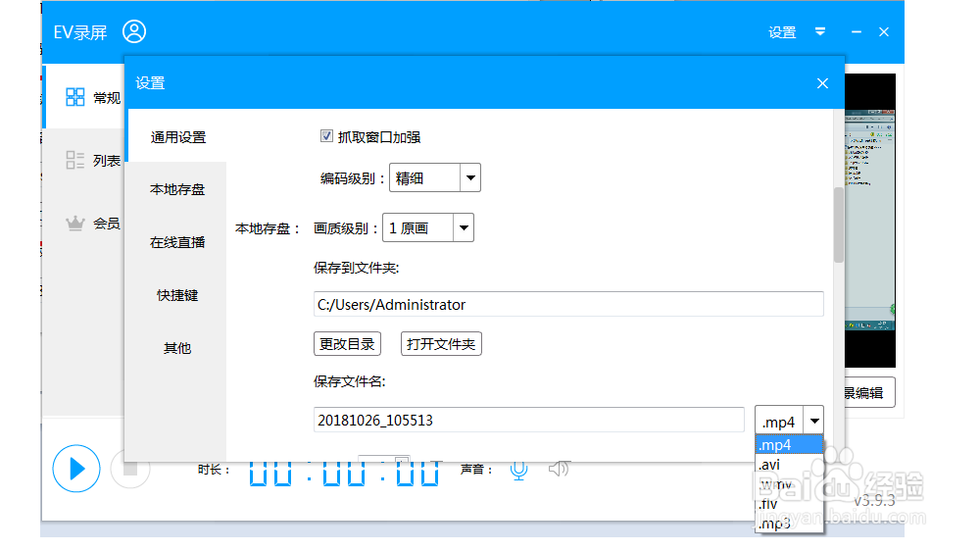Switch to 快捷键 settings section

[x=177, y=294]
